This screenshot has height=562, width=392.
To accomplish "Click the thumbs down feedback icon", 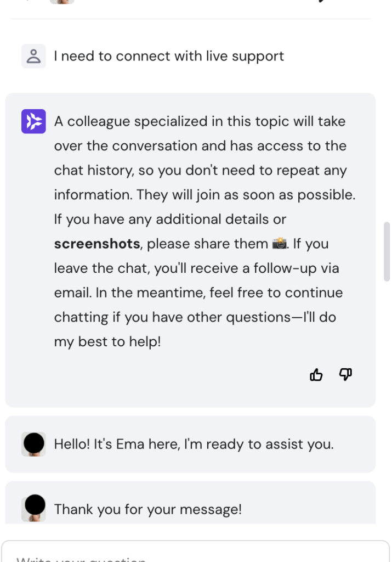I will click(345, 374).
